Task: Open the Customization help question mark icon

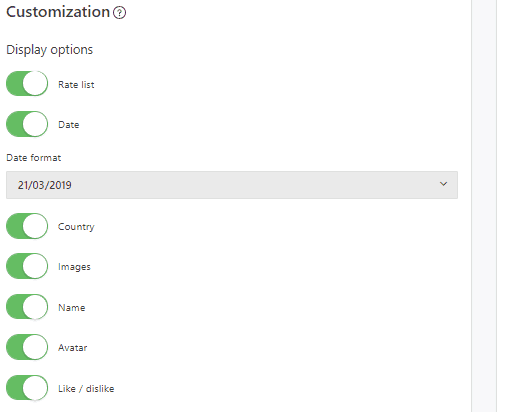Action: (x=119, y=13)
